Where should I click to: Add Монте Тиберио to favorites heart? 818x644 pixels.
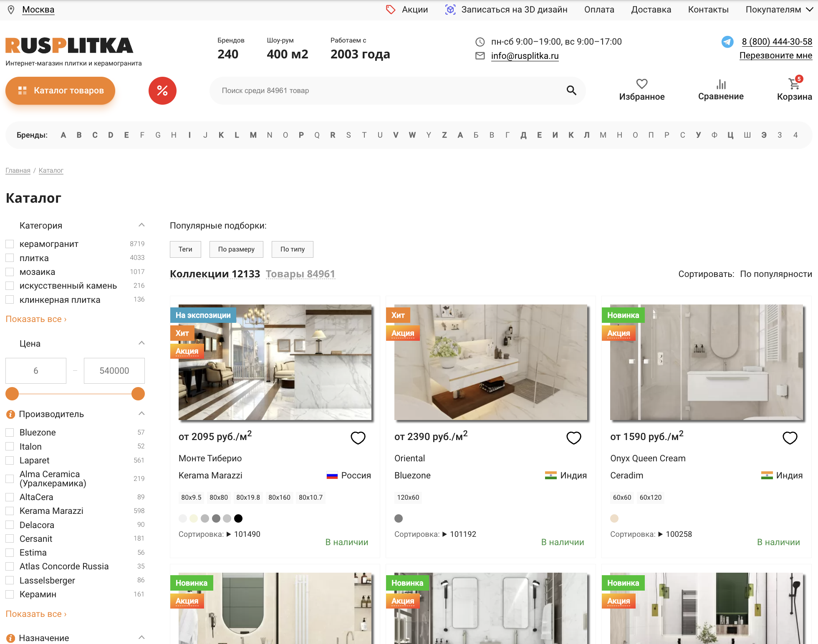358,438
